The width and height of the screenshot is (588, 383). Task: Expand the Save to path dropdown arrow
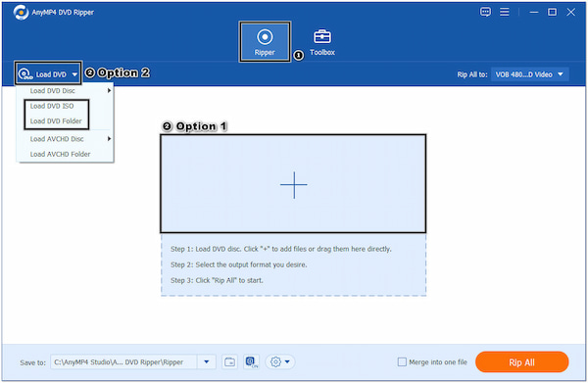[x=206, y=362]
